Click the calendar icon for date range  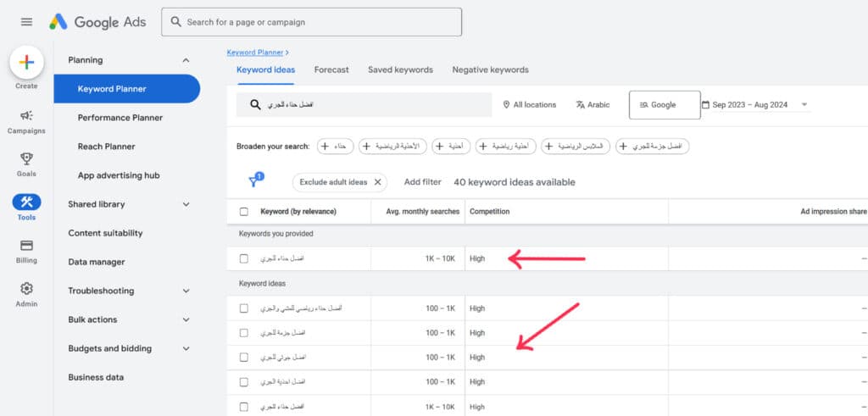tap(705, 104)
